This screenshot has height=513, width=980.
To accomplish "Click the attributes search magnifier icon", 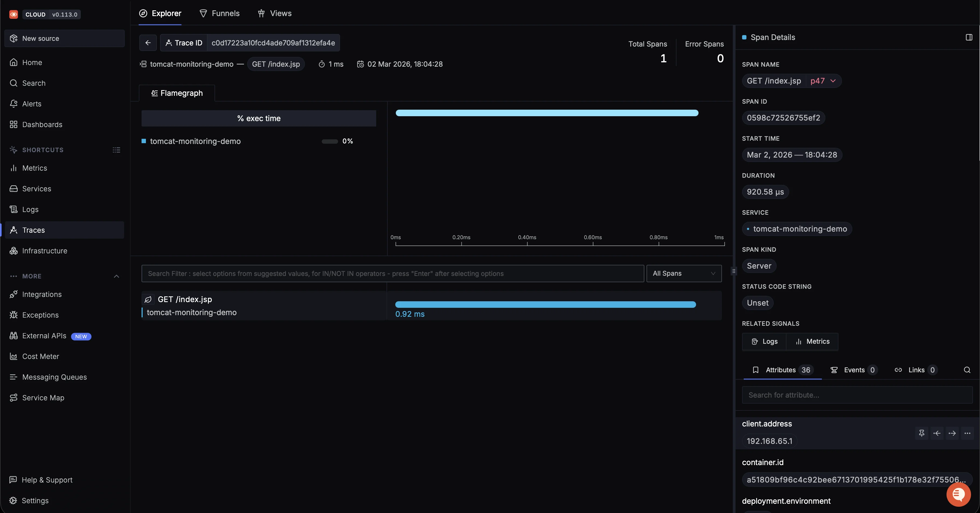I will (967, 370).
